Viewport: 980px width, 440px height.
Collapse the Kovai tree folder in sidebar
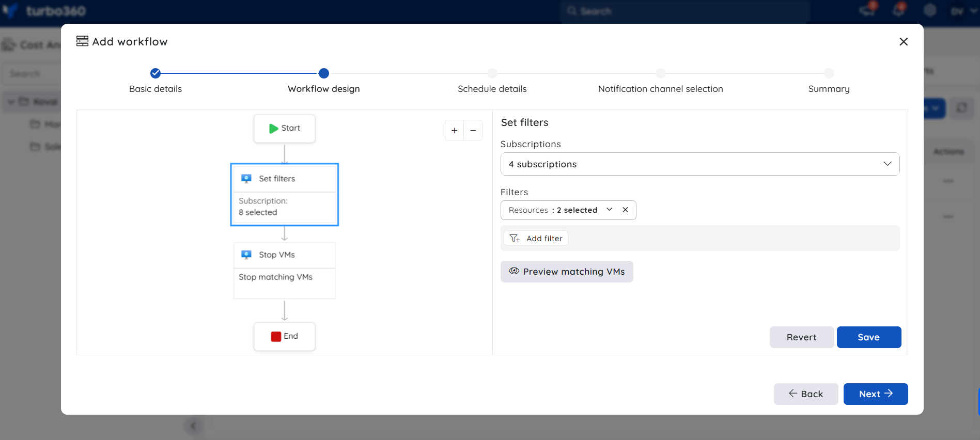(11, 102)
